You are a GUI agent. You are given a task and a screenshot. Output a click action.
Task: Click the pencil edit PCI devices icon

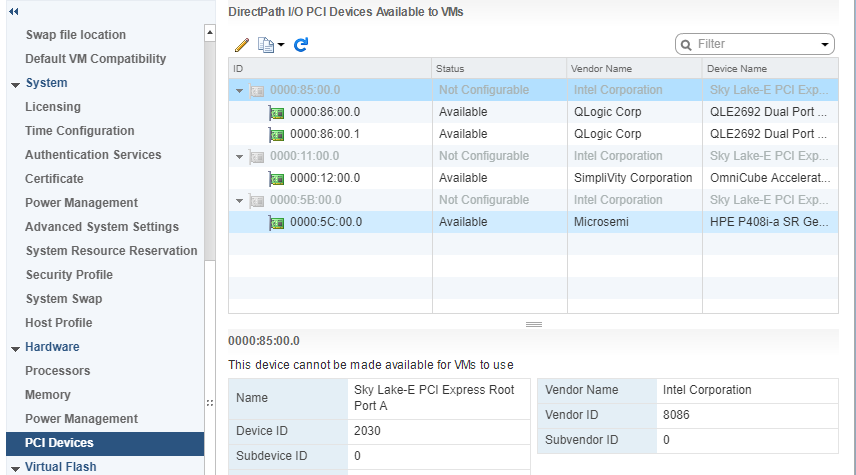(242, 45)
